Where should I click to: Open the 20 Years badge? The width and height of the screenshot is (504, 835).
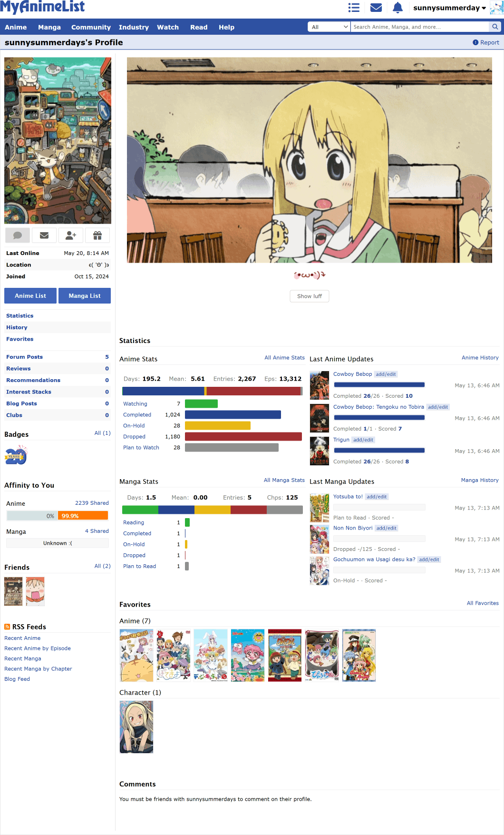coord(16,455)
